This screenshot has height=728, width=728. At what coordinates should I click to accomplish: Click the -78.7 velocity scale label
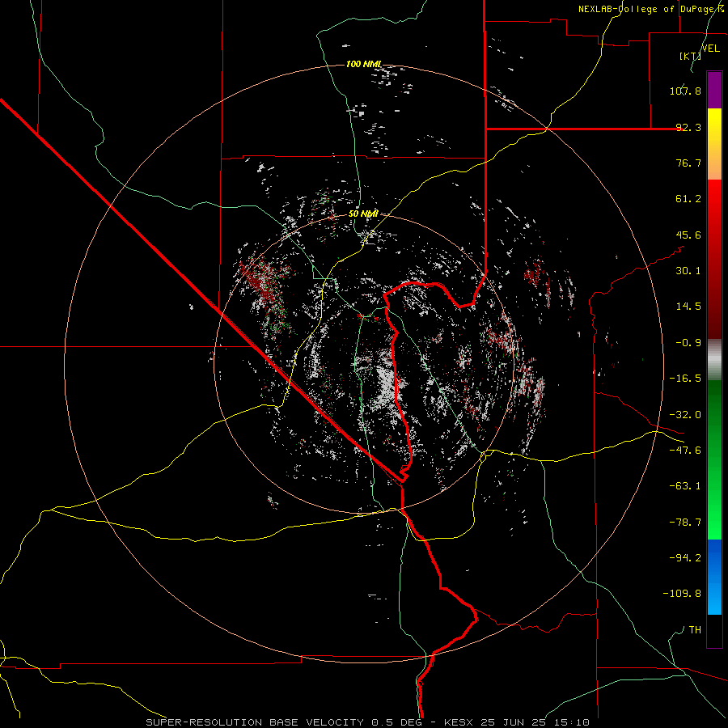pyautogui.click(x=685, y=523)
